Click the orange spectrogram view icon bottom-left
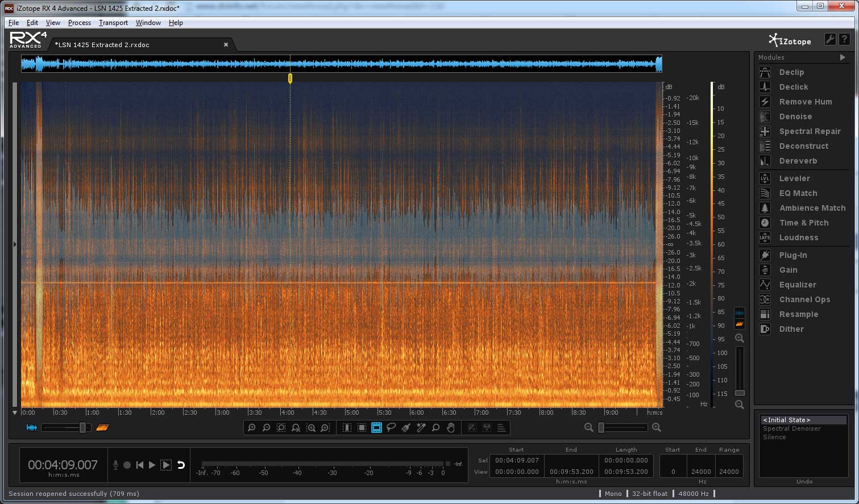Image resolution: width=859 pixels, height=504 pixels. point(102,427)
